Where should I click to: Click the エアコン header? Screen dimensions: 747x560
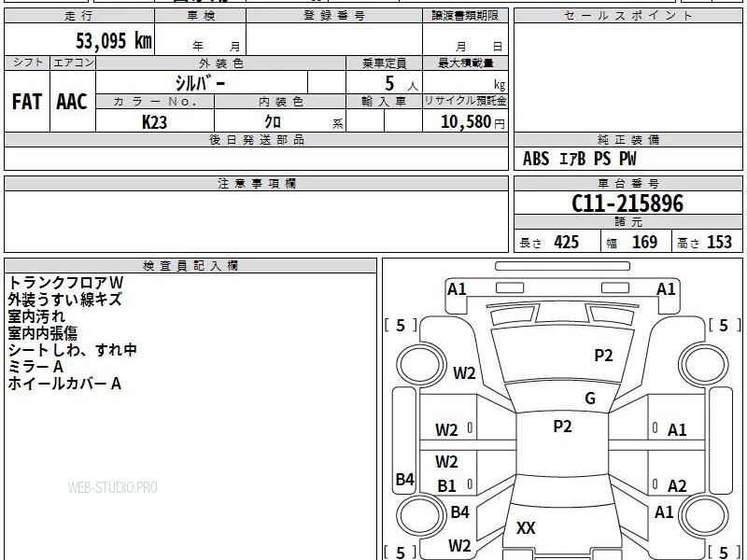73,63
